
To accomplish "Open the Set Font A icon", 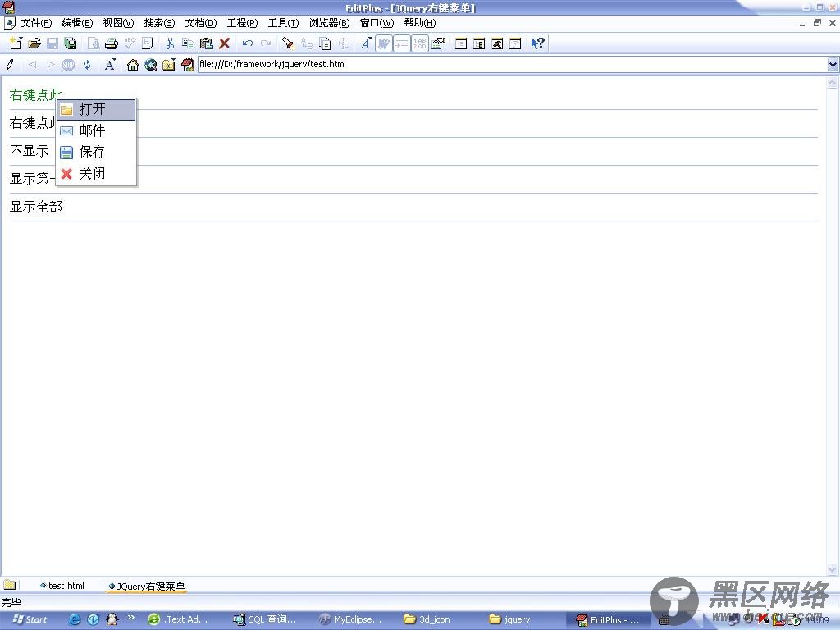I will click(x=366, y=43).
